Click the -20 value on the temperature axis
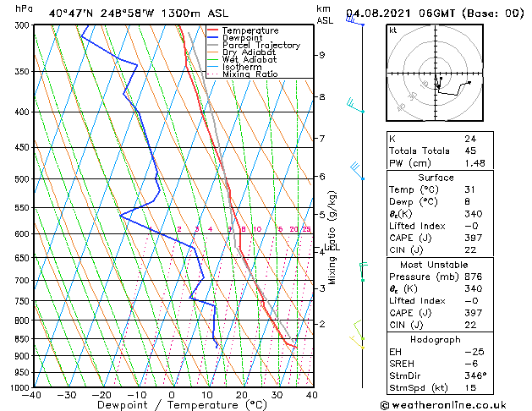This screenshot has height=411, width=532. pyautogui.click(x=101, y=395)
